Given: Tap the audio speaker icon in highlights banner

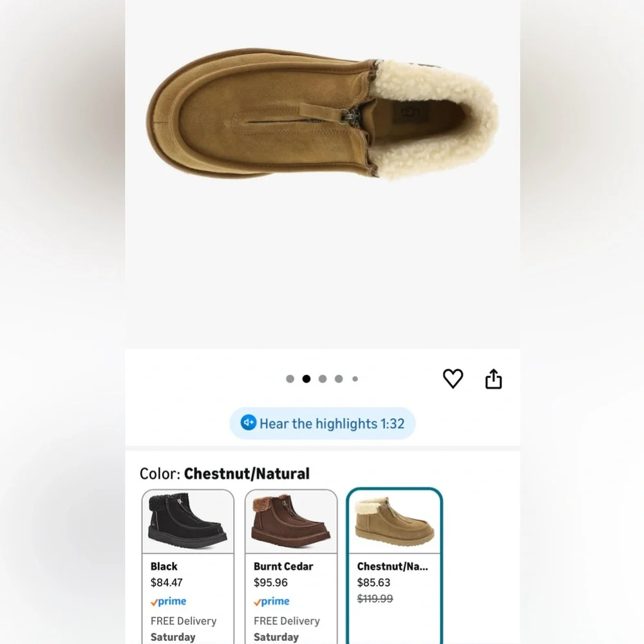Looking at the screenshot, I should [248, 423].
